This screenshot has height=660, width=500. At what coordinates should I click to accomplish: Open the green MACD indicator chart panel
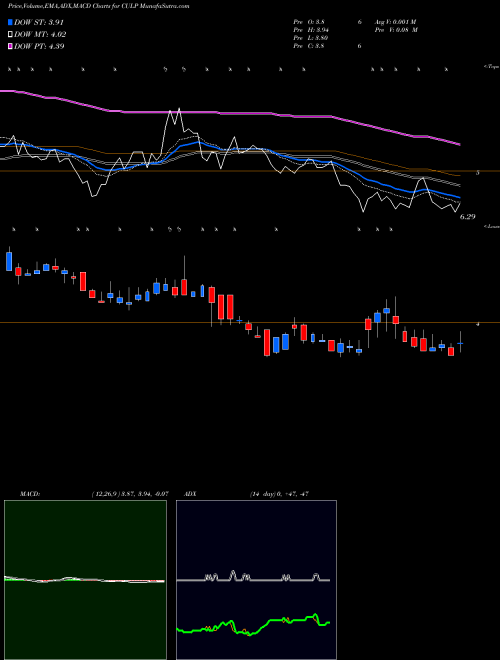(85, 580)
